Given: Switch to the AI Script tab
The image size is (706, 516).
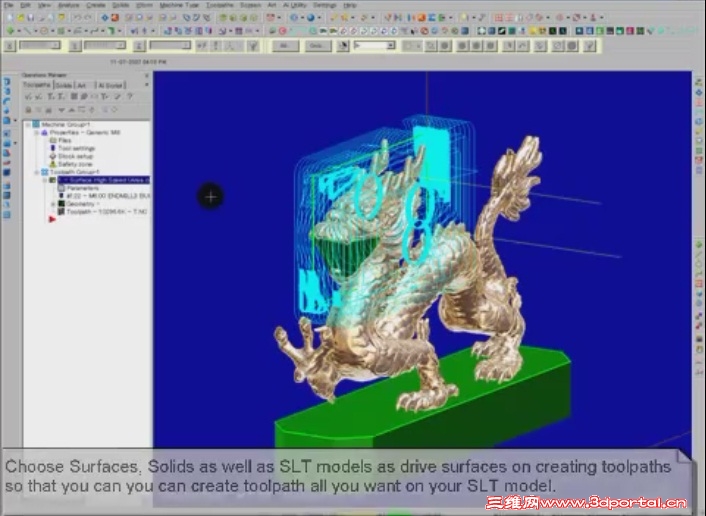Looking at the screenshot, I should [x=110, y=85].
